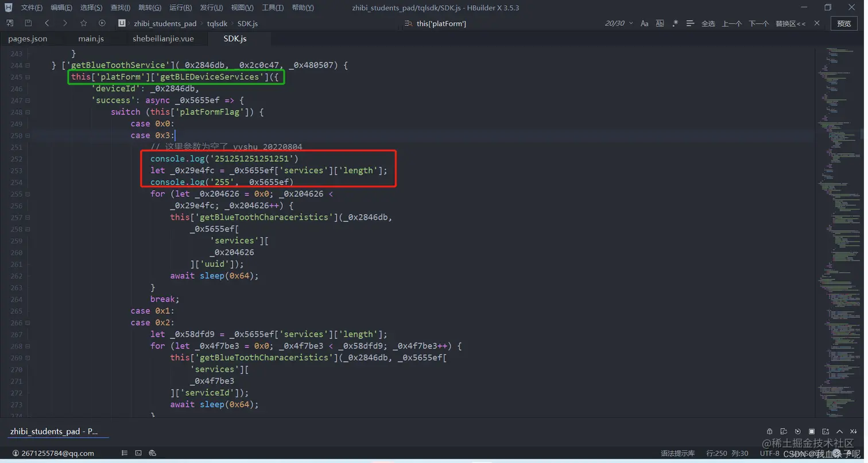This screenshot has width=868, height=463.
Task: Switch to the pages.json tab
Action: 28,38
